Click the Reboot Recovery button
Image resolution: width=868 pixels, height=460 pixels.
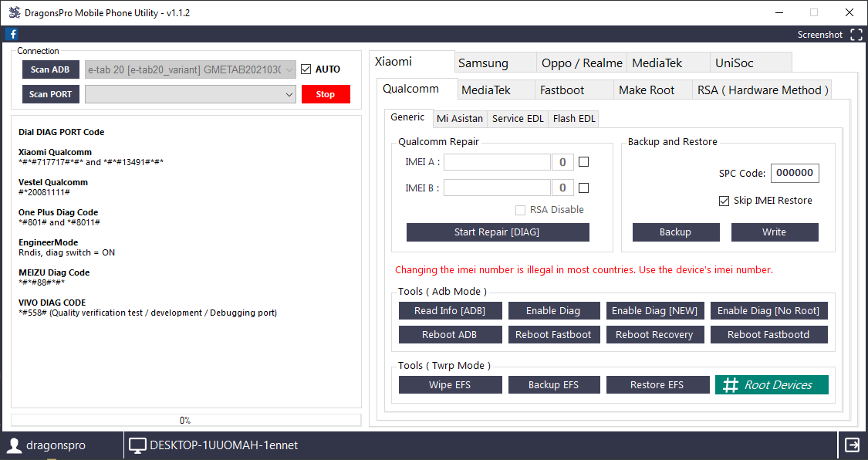point(655,334)
